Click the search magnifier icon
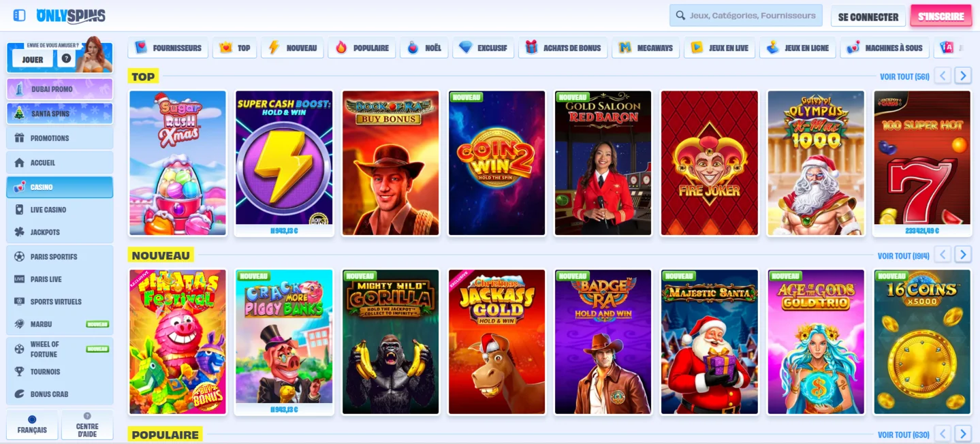The height and width of the screenshot is (444, 980). (680, 15)
